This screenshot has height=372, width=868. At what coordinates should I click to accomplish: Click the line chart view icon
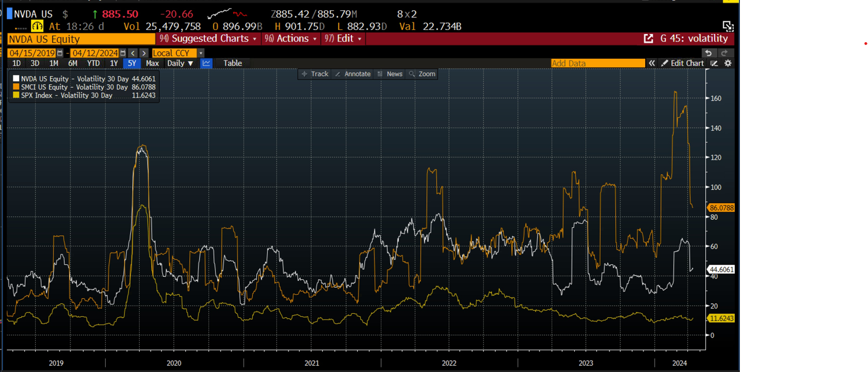[x=206, y=63]
